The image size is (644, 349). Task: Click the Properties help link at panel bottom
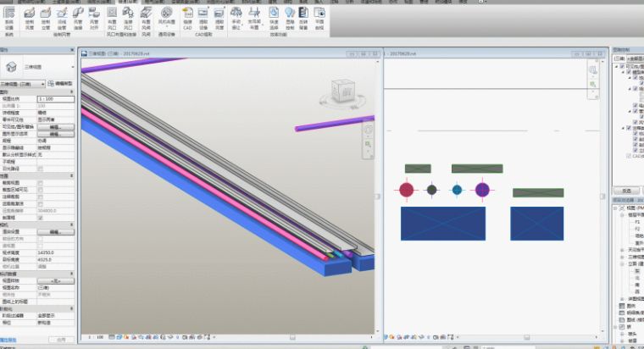8,340
